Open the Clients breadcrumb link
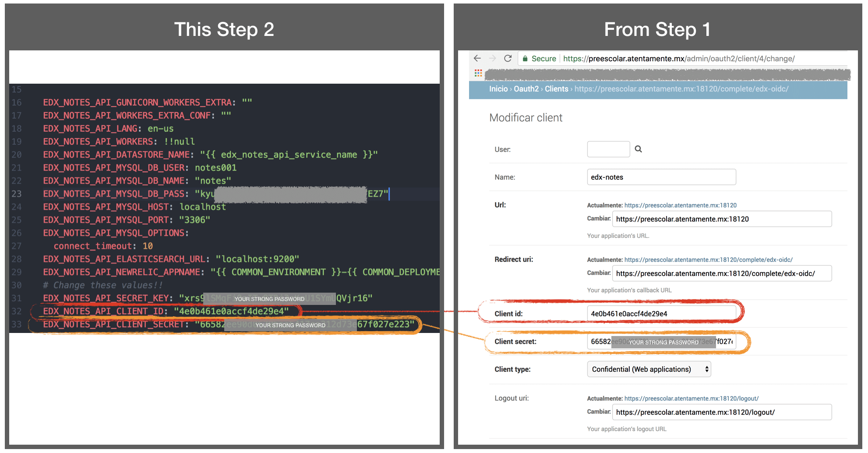 click(x=556, y=89)
